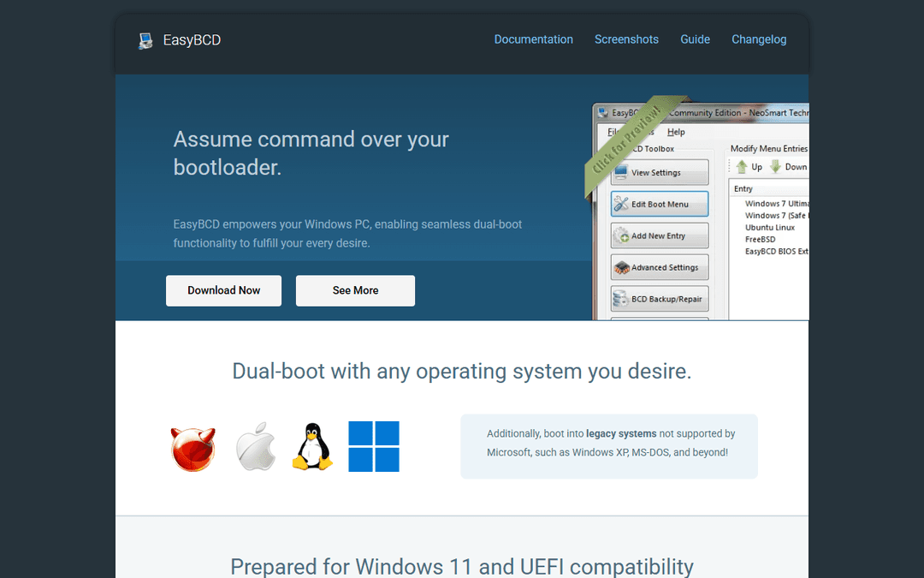Click the Help menu in preview image

pyautogui.click(x=676, y=132)
